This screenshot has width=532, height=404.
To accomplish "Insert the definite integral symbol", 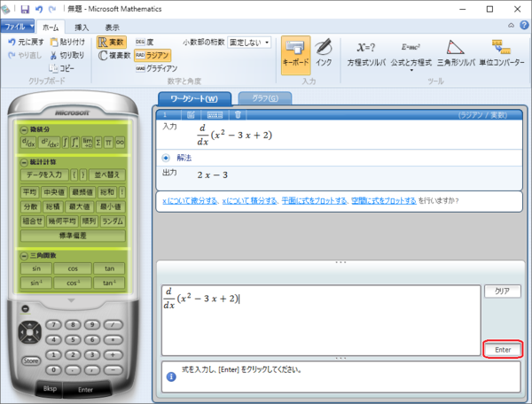I will click(x=75, y=143).
